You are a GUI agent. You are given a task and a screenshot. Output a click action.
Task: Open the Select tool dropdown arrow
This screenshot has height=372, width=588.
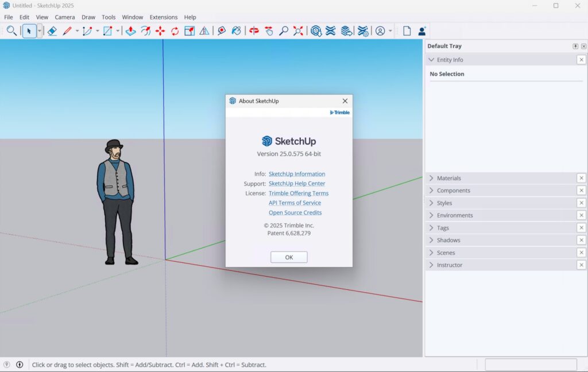40,31
